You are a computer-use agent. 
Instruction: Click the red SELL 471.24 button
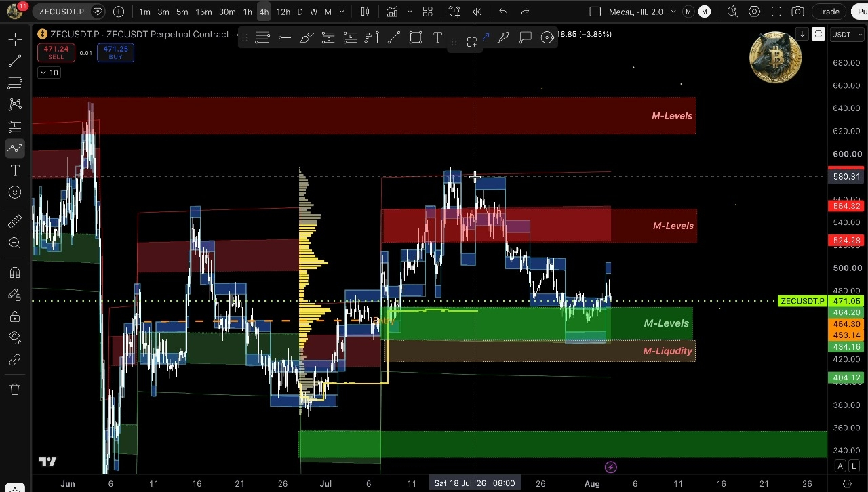point(56,52)
